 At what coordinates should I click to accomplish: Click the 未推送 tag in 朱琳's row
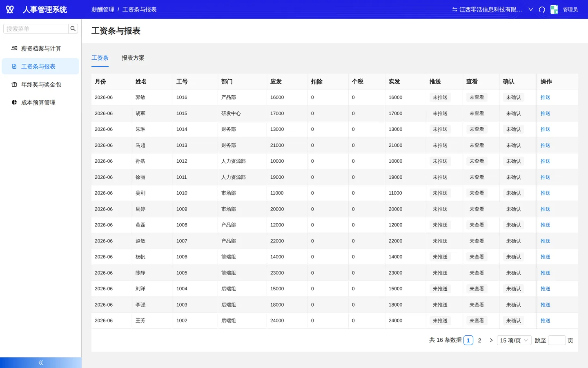pos(440,129)
